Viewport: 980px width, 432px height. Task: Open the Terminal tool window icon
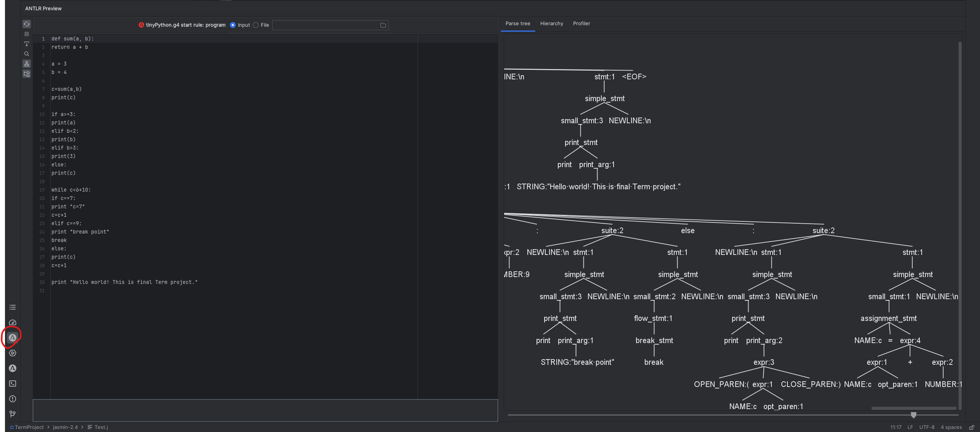coord(13,384)
